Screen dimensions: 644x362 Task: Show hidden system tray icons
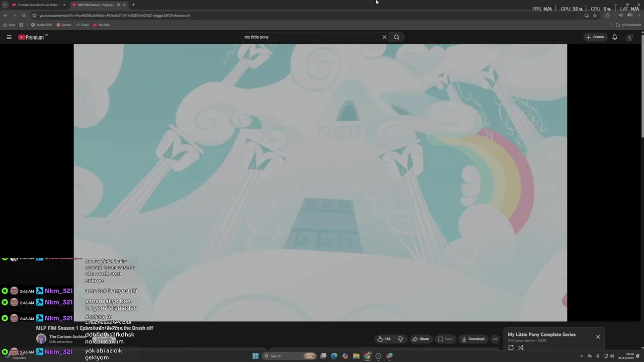pos(582,356)
